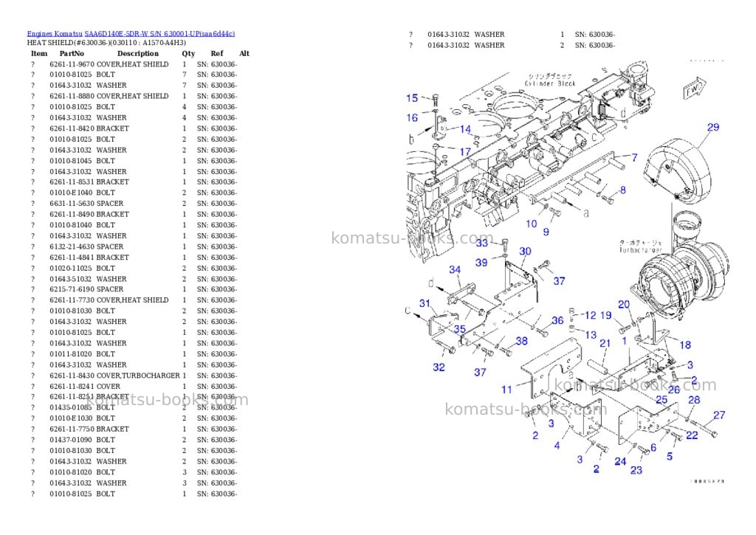756x535 pixels.
Task: Select part number 6261-11-9670
Action: point(72,64)
